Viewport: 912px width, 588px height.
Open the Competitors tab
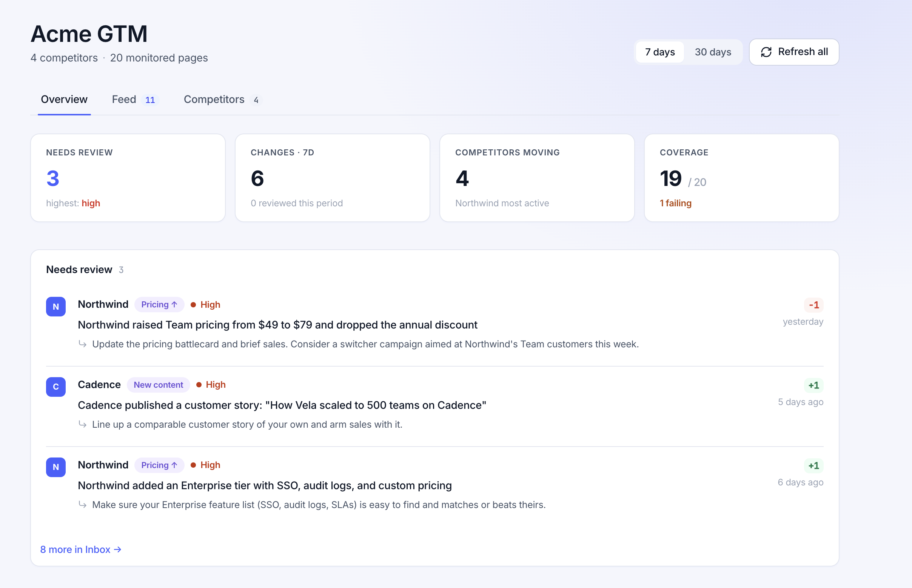(x=222, y=99)
